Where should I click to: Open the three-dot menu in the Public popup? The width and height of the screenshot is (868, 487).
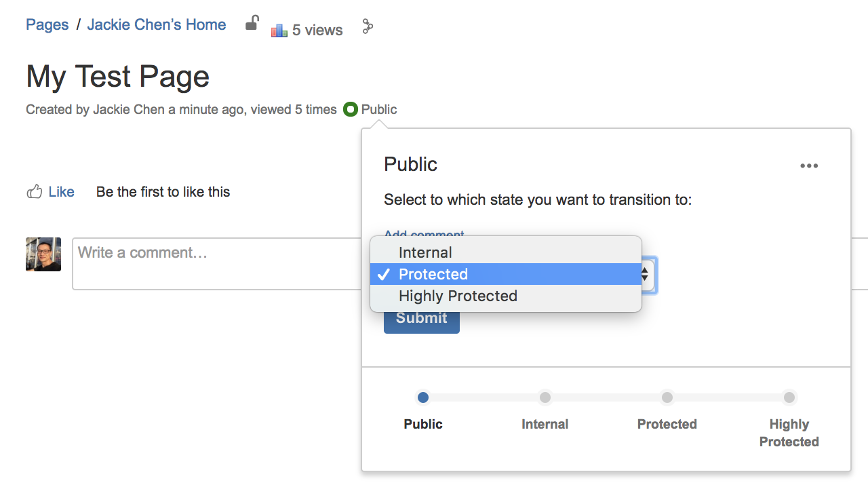(x=809, y=165)
